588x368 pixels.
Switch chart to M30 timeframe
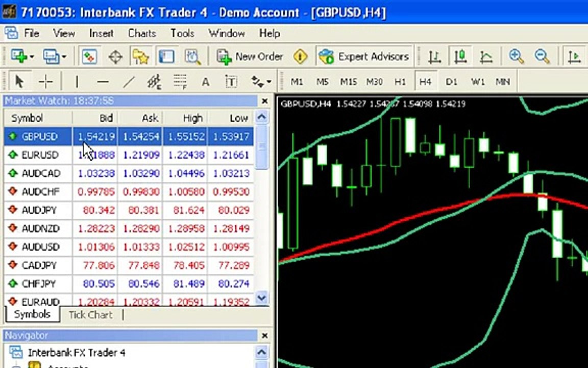tap(374, 81)
